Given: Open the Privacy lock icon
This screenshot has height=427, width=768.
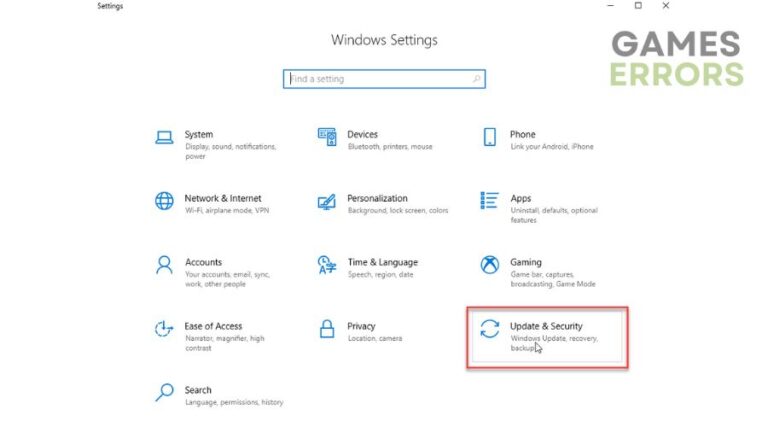Looking at the screenshot, I should click(327, 329).
